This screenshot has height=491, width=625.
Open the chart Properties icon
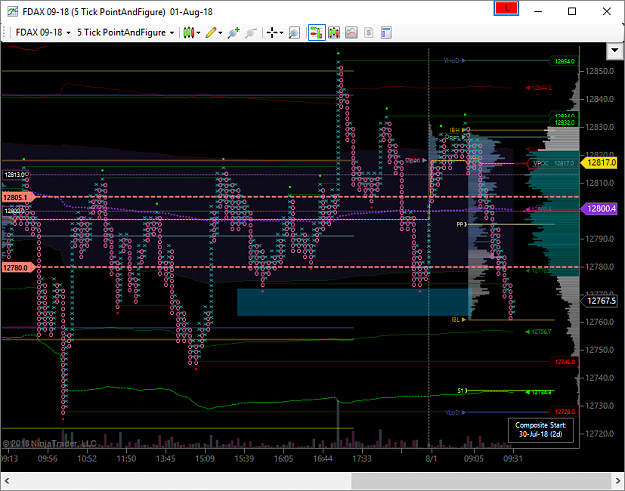pos(386,33)
